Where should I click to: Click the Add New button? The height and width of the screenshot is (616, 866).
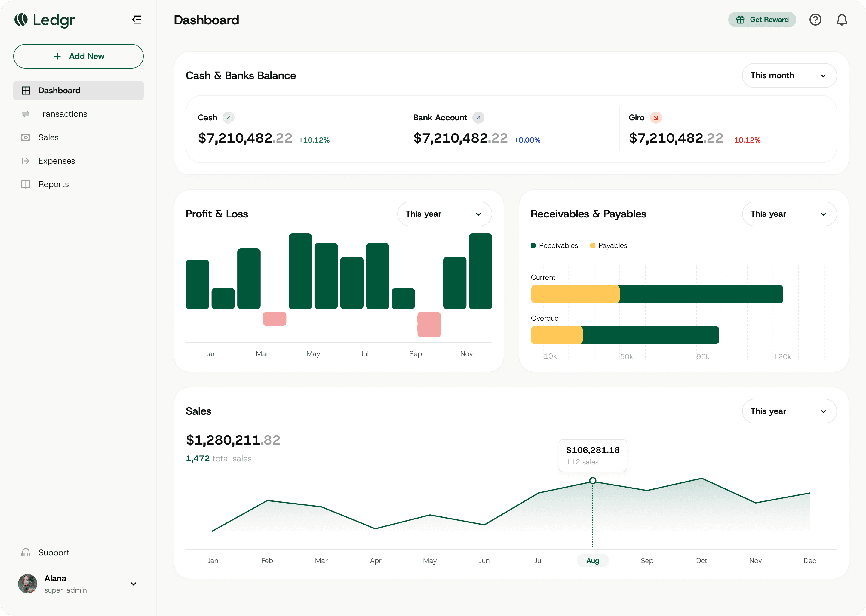click(78, 56)
